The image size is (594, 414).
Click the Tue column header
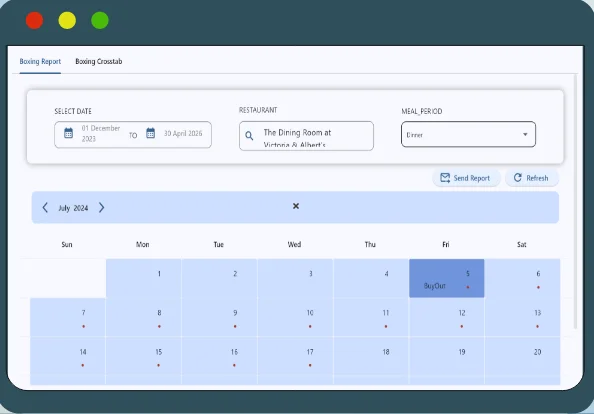tap(219, 244)
